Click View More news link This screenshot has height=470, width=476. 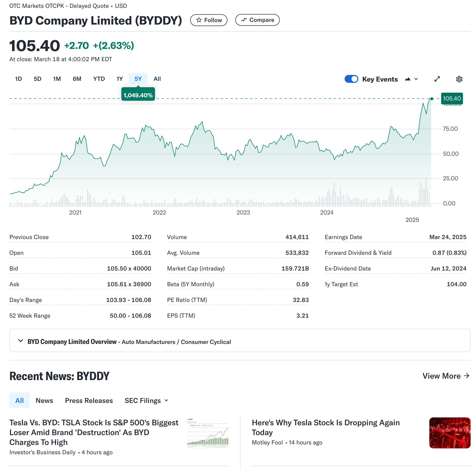pyautogui.click(x=446, y=376)
